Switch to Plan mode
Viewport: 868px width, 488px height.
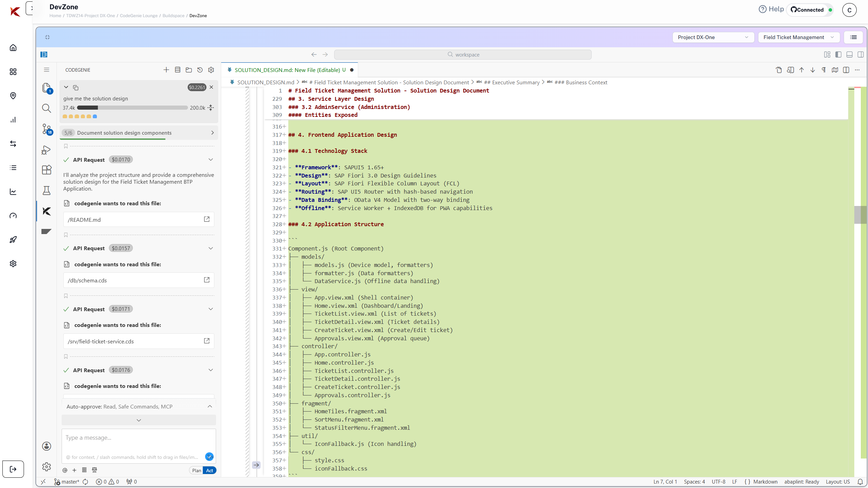click(x=197, y=471)
